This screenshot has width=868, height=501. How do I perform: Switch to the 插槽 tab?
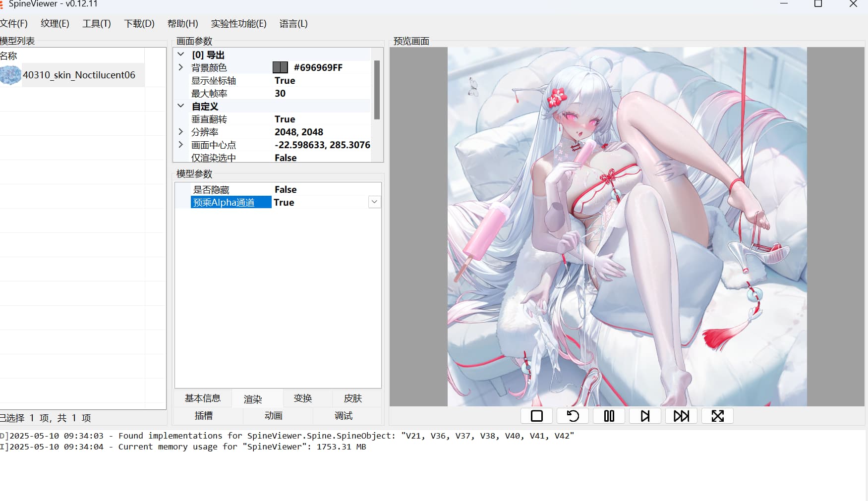pyautogui.click(x=204, y=416)
